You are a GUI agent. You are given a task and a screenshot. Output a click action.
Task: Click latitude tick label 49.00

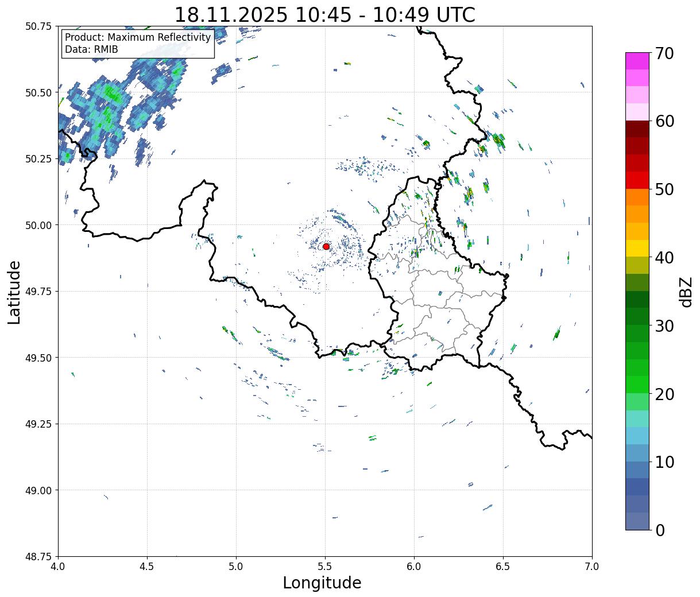(38, 490)
